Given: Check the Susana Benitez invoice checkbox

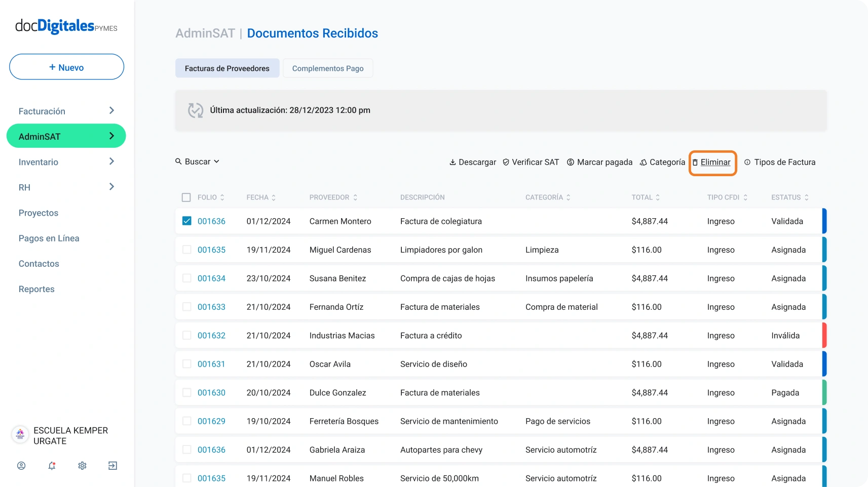Looking at the screenshot, I should pyautogui.click(x=187, y=278).
